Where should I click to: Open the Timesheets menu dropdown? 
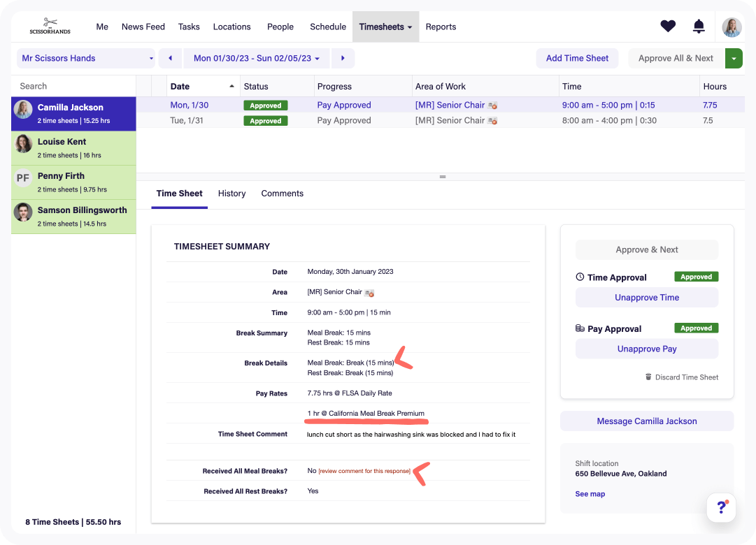point(385,27)
